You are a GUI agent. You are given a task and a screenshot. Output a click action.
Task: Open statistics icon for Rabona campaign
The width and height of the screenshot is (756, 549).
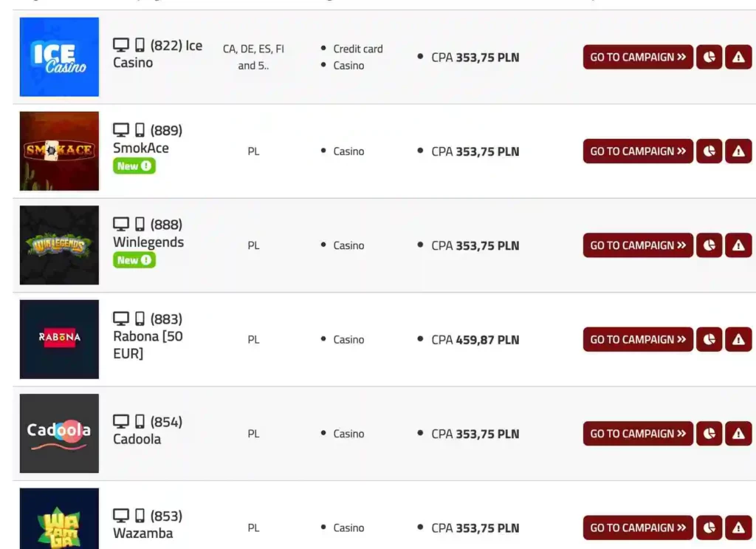709,339
